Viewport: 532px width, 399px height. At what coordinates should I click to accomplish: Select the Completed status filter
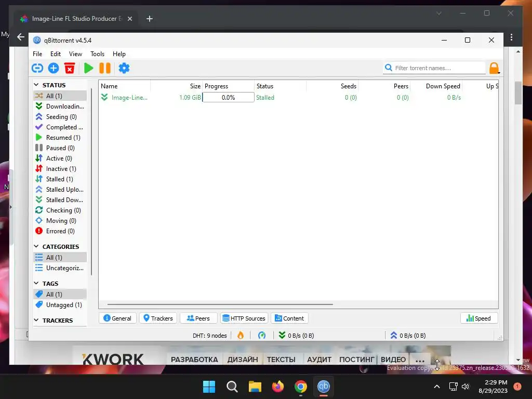pyautogui.click(x=60, y=127)
